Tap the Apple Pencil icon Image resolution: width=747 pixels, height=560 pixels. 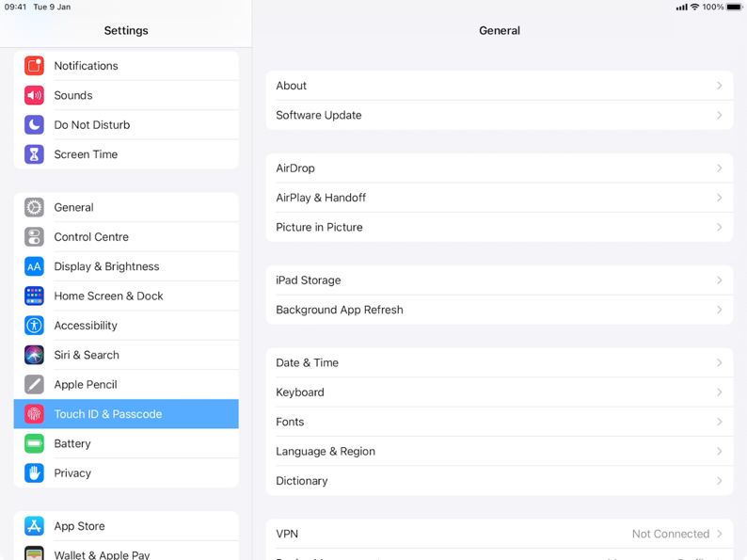(34, 385)
